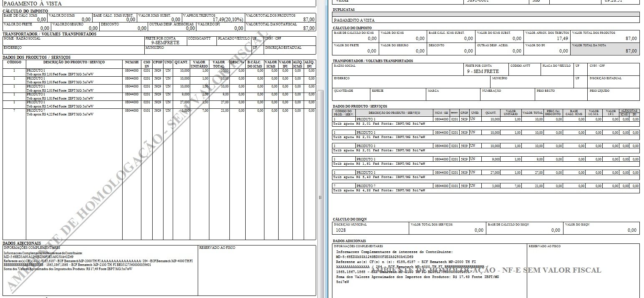Click 'ESPÉCIE' field in right document
This screenshot has height=298, width=644.
pyautogui.click(x=398, y=94)
